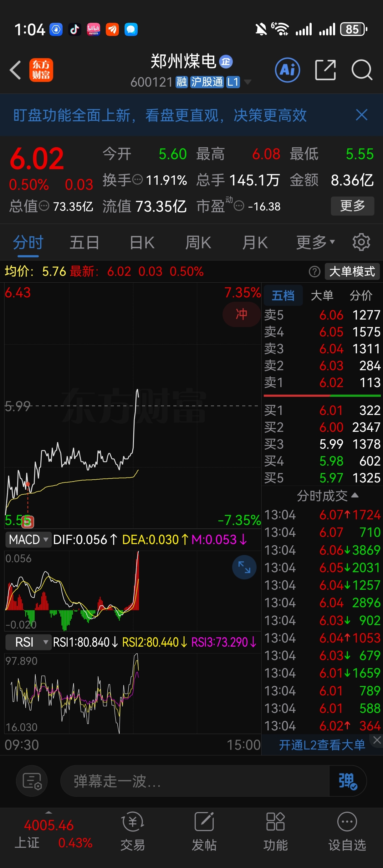Viewport: 383px width, 868px height.
Task: Tap info icon next to 市盈
Action: pos(239,205)
